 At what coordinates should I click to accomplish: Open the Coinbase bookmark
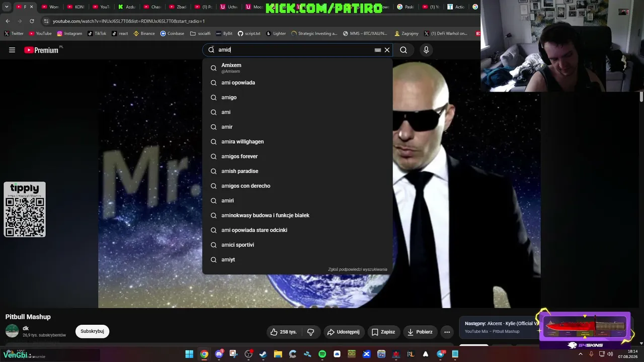pyautogui.click(x=173, y=34)
